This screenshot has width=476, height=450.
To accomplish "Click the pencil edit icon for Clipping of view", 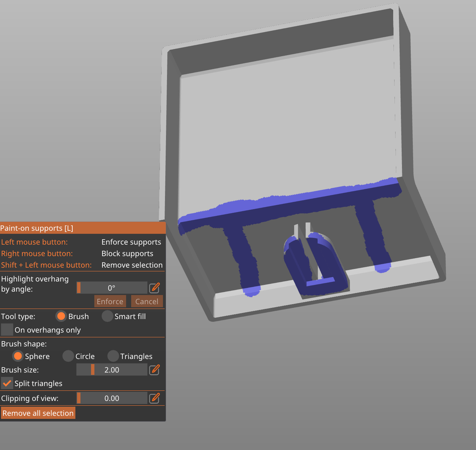I will pyautogui.click(x=154, y=398).
